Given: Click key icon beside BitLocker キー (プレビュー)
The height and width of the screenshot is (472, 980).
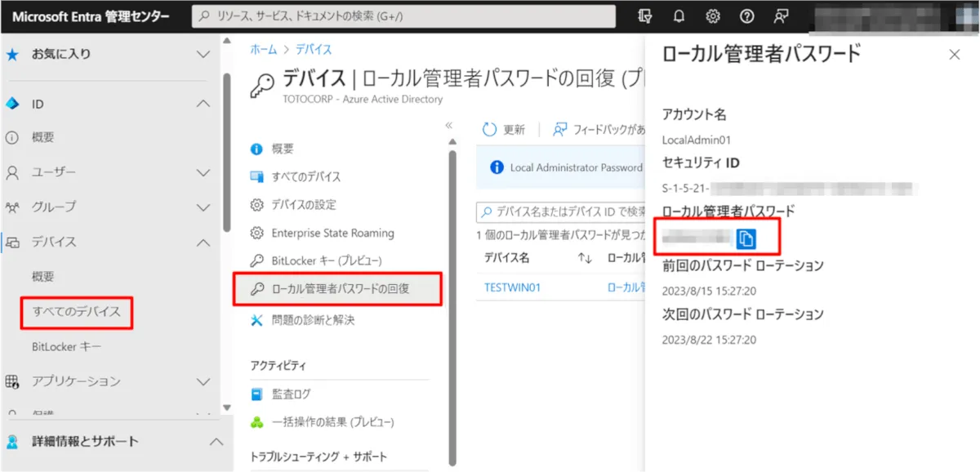Looking at the screenshot, I should (x=257, y=260).
